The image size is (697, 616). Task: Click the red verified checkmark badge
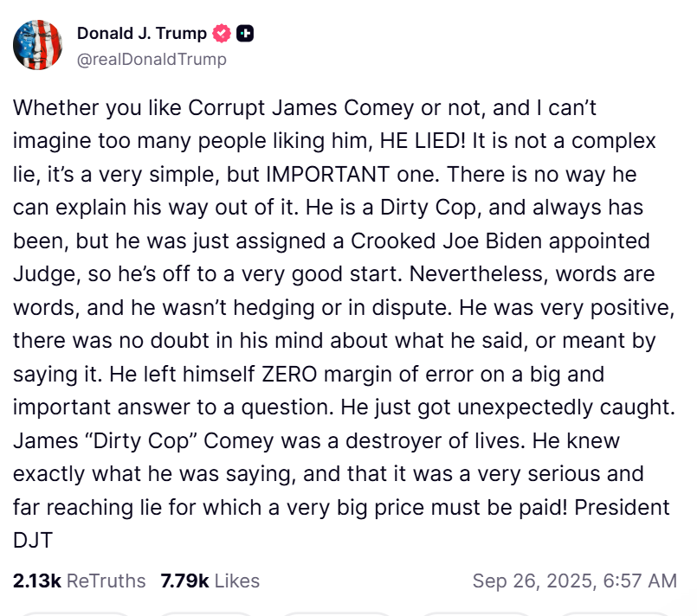222,34
